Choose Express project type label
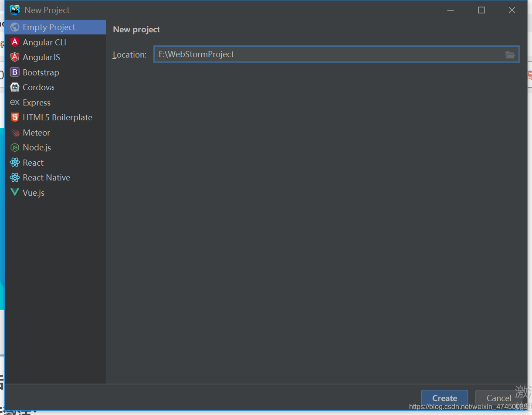Viewport: 532px width, 415px height. click(x=37, y=102)
